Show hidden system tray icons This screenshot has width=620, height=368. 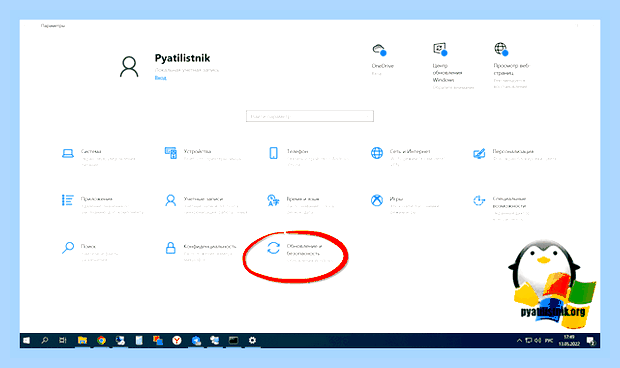pyautogui.click(x=519, y=340)
